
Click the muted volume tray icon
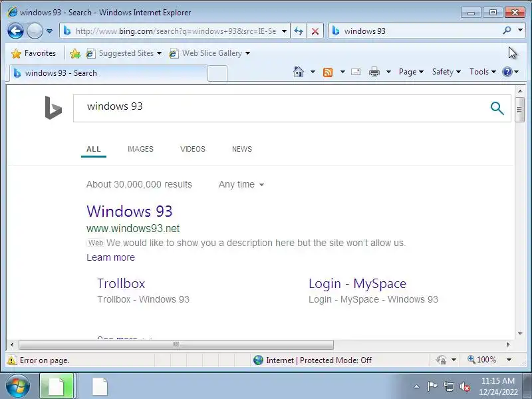click(464, 386)
